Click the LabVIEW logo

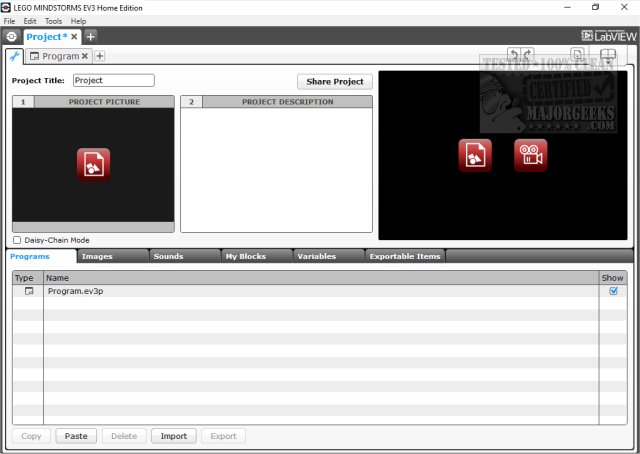pyautogui.click(x=609, y=36)
